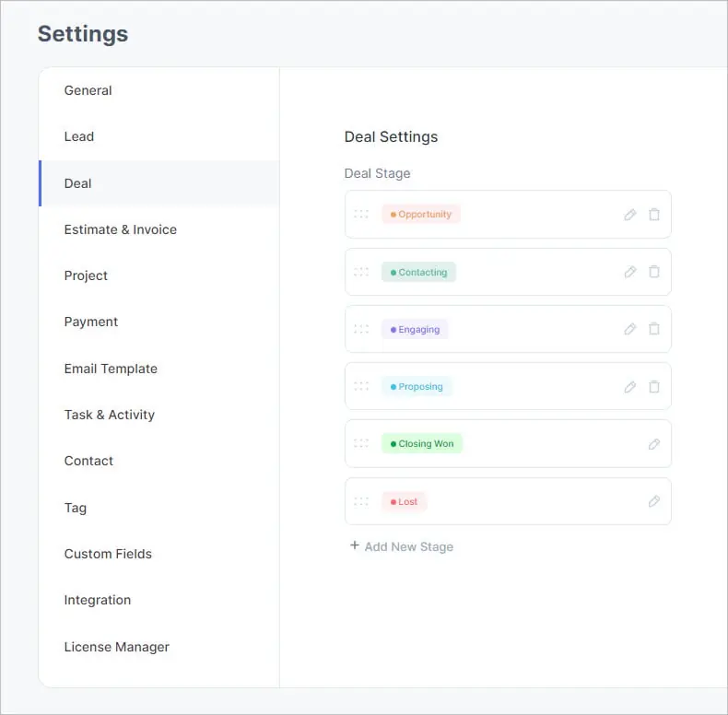Open the License Manager tab
This screenshot has height=715, width=728.
point(159,647)
